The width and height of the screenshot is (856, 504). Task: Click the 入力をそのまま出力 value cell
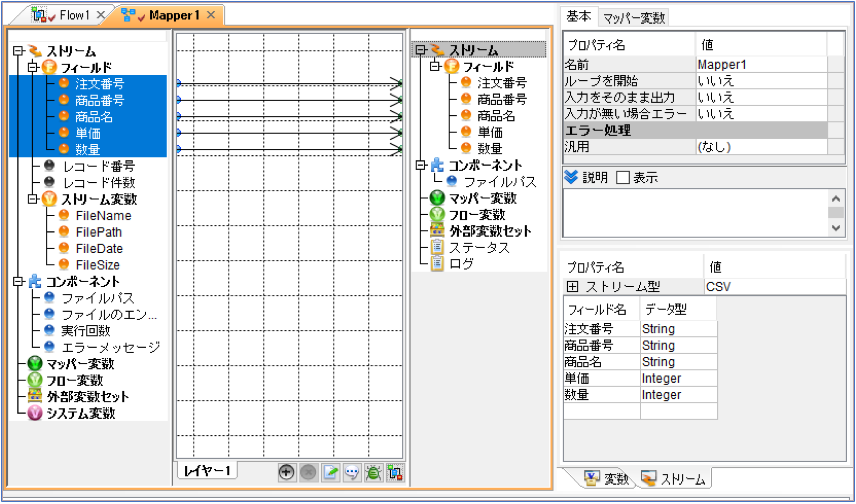[762, 97]
